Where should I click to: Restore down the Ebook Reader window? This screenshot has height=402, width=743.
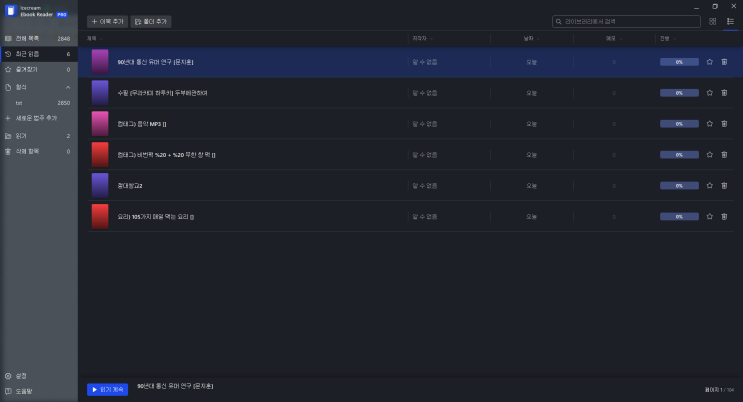coord(715,7)
